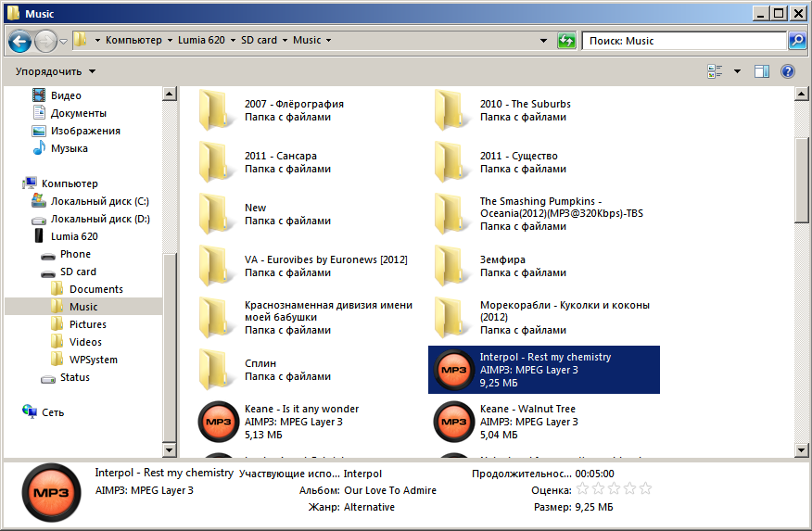The width and height of the screenshot is (812, 531).
Task: Click large MP3 icon in details pane
Action: pyautogui.click(x=51, y=492)
